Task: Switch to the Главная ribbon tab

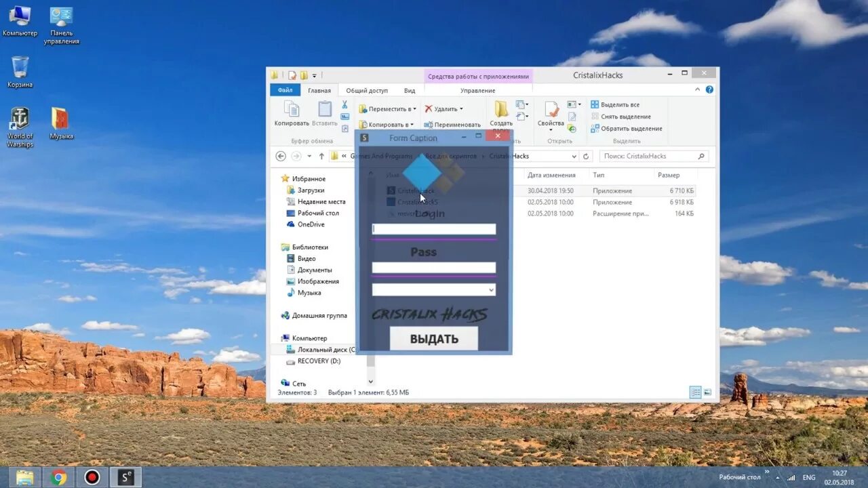Action: (x=319, y=90)
